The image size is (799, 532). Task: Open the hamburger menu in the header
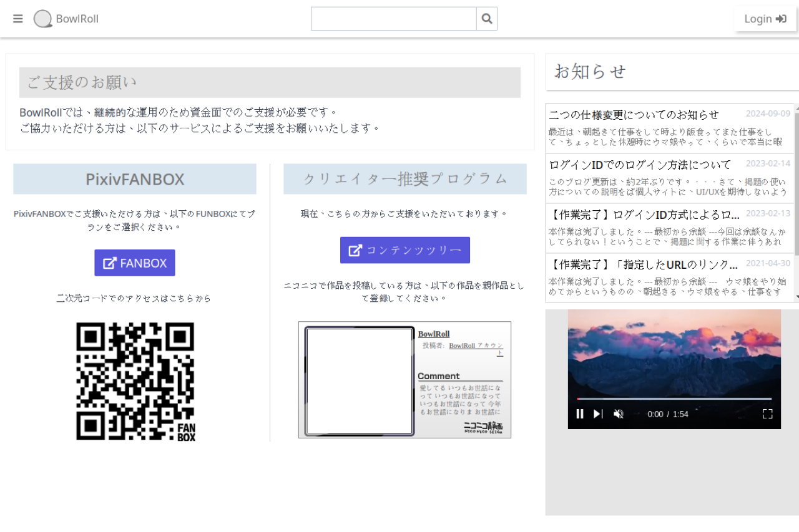18,19
